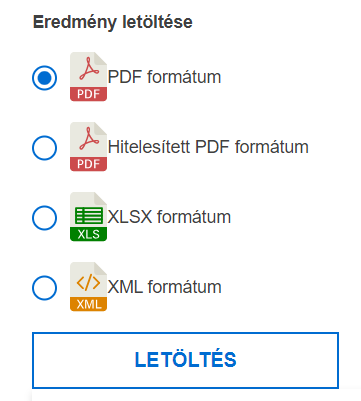
Task: Select the PDF formátum radio button
Action: 44,78
